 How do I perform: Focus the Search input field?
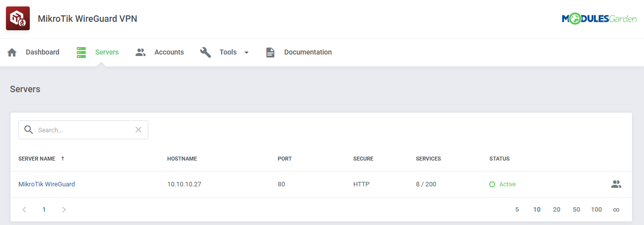pyautogui.click(x=84, y=130)
